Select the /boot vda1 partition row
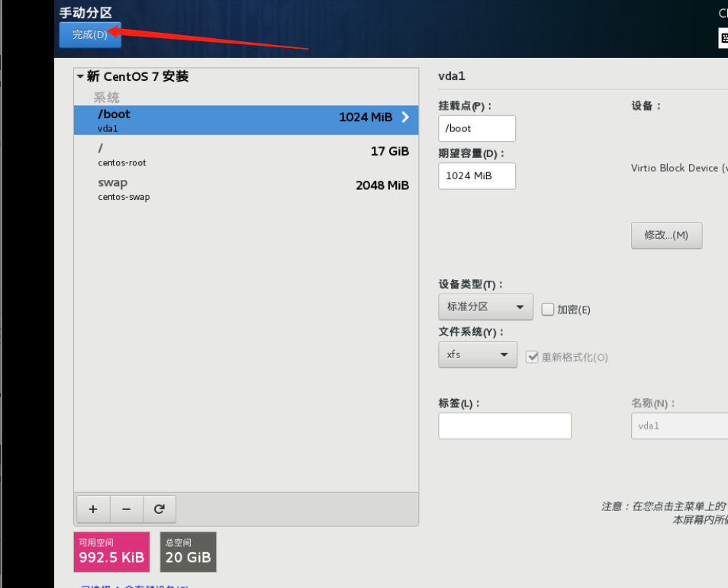This screenshot has height=588, width=728. pyautogui.click(x=246, y=120)
